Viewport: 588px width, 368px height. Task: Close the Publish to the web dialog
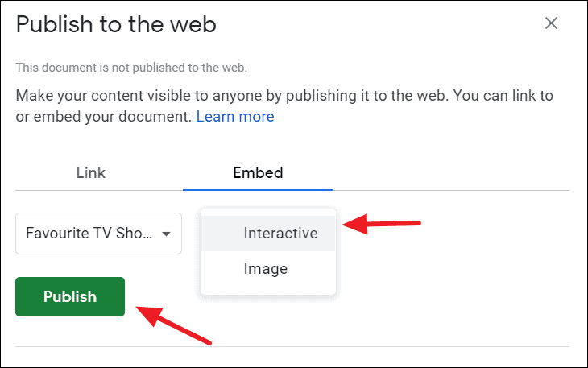coord(551,23)
